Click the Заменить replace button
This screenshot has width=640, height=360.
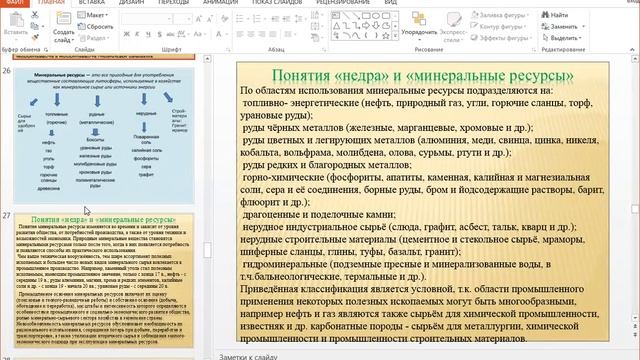coord(563,27)
